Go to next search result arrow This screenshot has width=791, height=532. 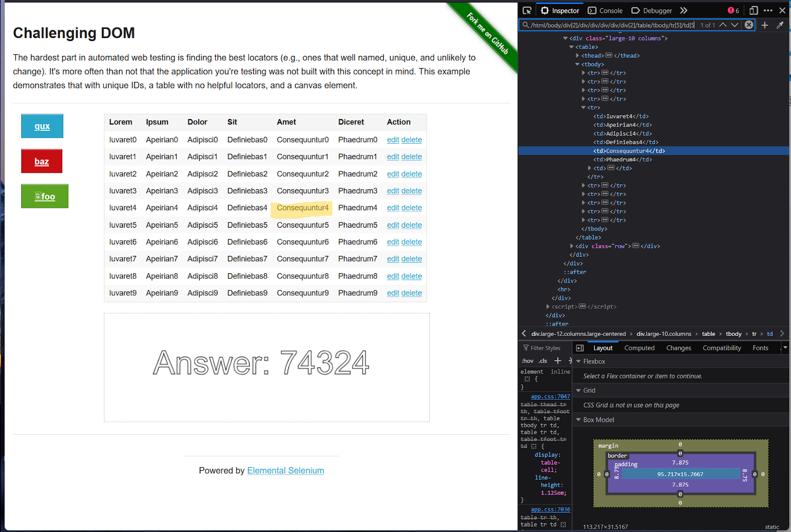click(x=735, y=25)
